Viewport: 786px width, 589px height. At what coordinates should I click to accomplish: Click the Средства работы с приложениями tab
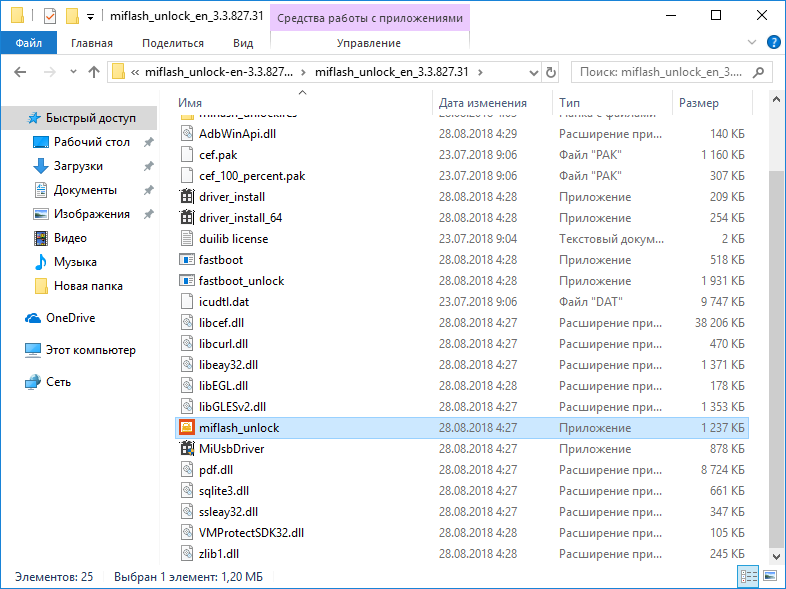click(x=370, y=18)
